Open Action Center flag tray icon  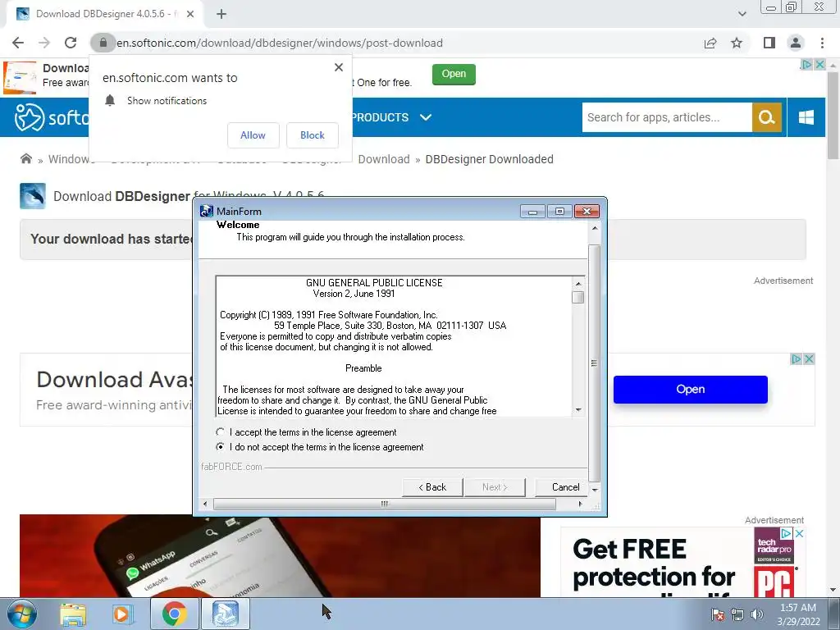[x=717, y=614]
